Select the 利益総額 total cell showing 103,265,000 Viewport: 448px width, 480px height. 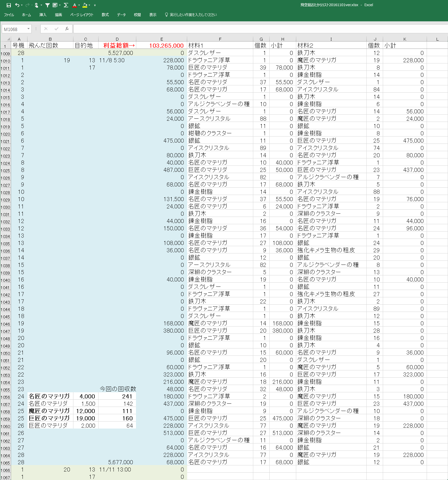coord(162,46)
